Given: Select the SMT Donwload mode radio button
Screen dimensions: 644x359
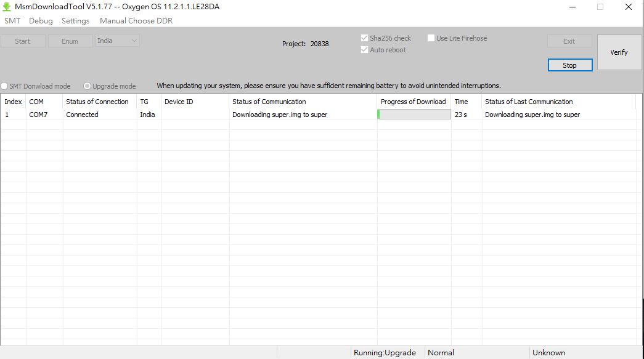Looking at the screenshot, I should pyautogui.click(x=4, y=86).
